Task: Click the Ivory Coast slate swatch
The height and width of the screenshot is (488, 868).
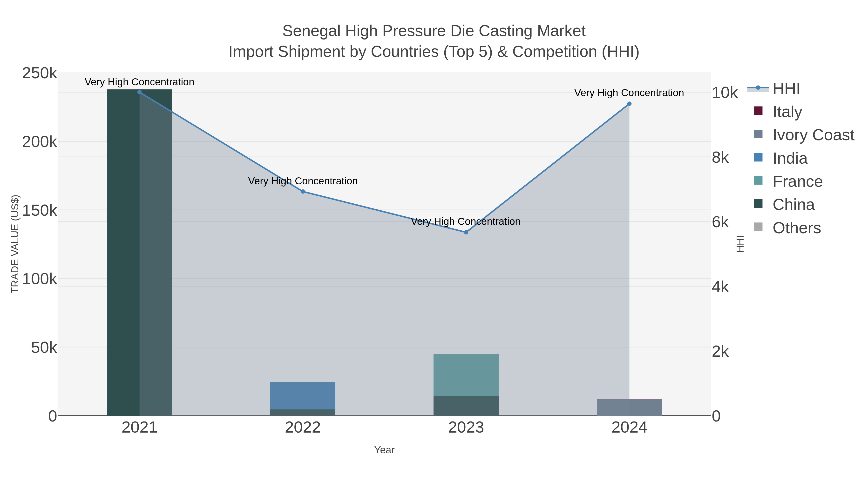Action: (758, 134)
